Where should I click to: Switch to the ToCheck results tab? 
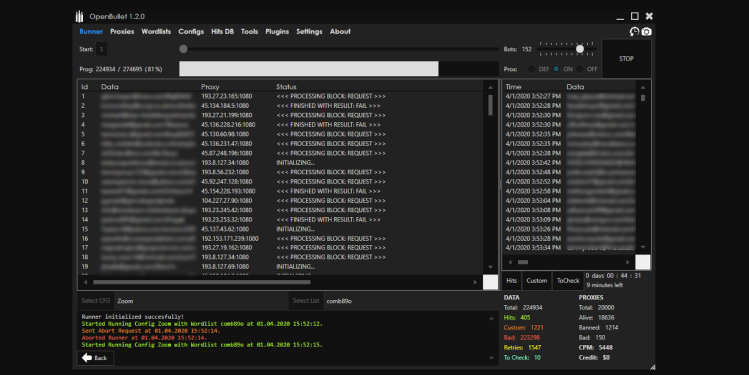(x=568, y=280)
